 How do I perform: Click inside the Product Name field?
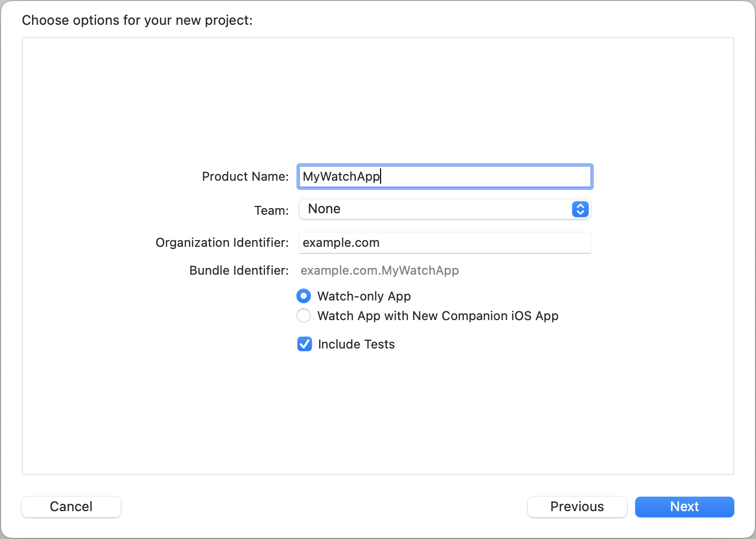pos(444,176)
